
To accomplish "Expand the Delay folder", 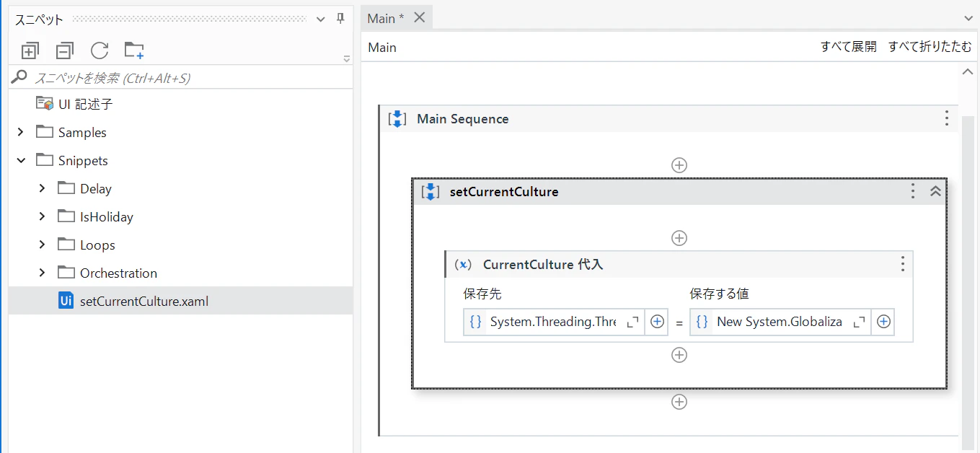I will [x=42, y=188].
